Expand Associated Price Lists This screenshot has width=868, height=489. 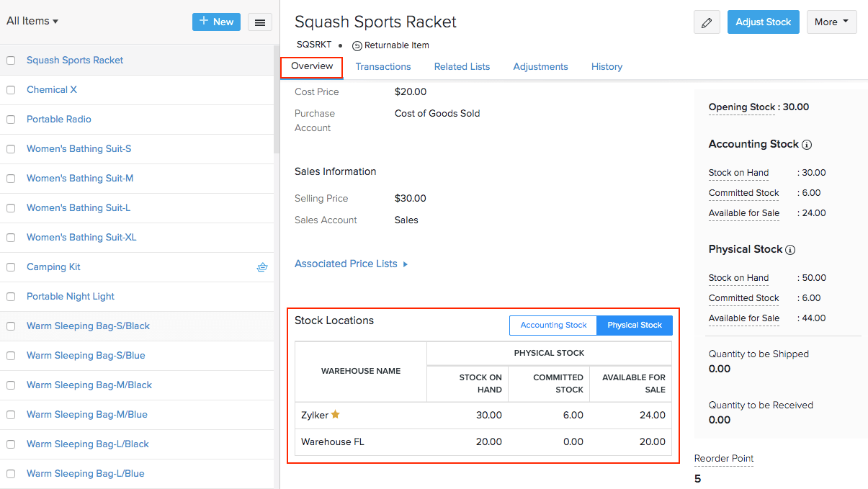tap(351, 264)
